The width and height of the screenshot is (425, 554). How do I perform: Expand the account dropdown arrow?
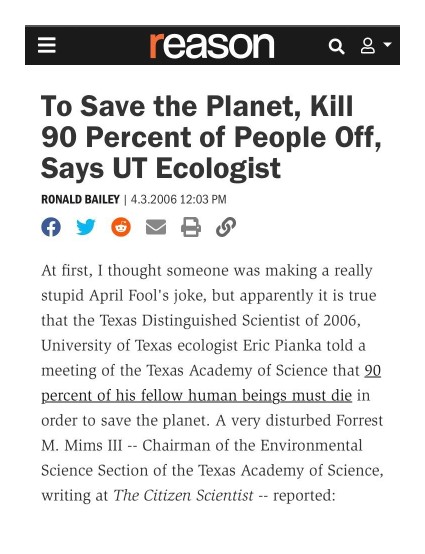pos(387,45)
